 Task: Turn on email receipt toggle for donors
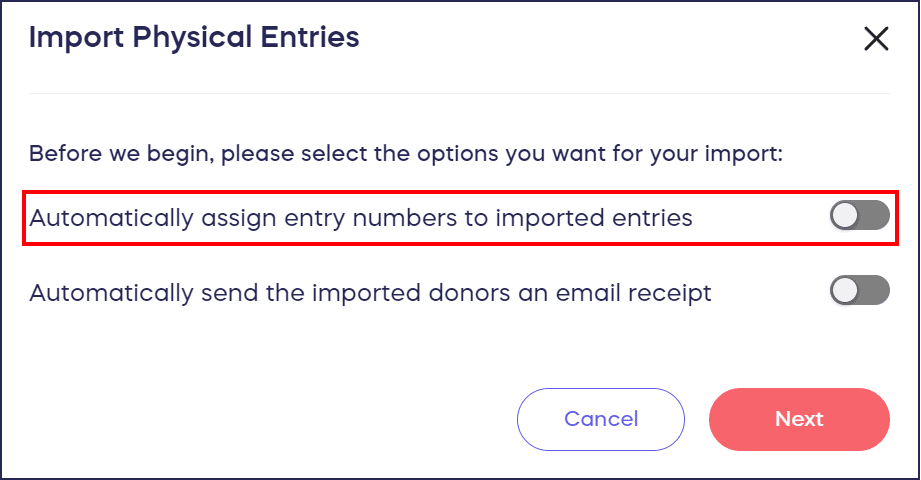[859, 291]
